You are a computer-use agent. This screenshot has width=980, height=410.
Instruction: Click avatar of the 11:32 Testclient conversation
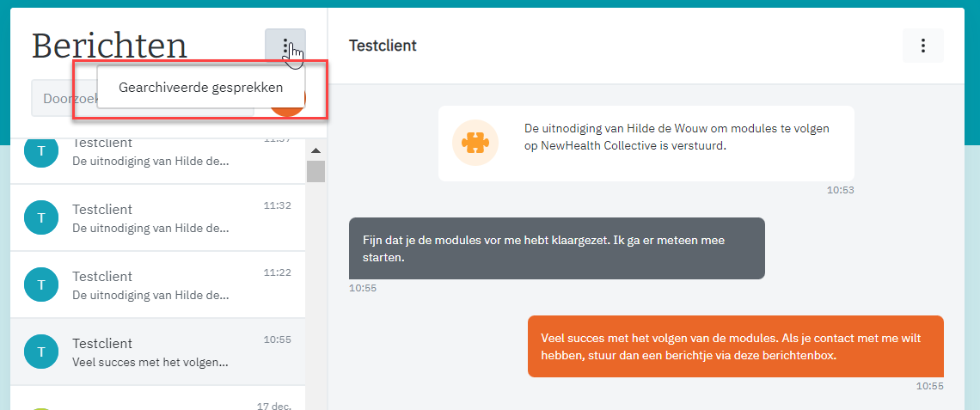pyautogui.click(x=41, y=217)
